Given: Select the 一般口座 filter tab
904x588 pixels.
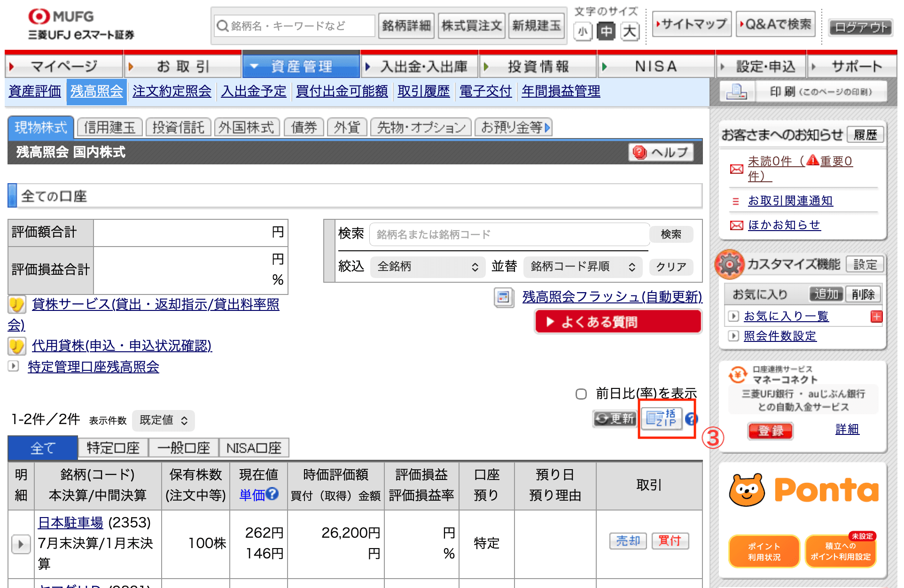Looking at the screenshot, I should pos(184,448).
